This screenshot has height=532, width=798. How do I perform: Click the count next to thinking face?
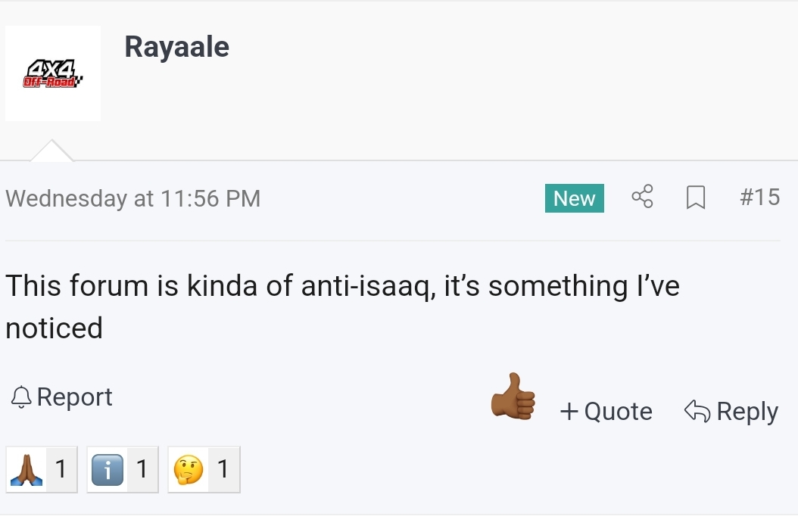click(223, 470)
